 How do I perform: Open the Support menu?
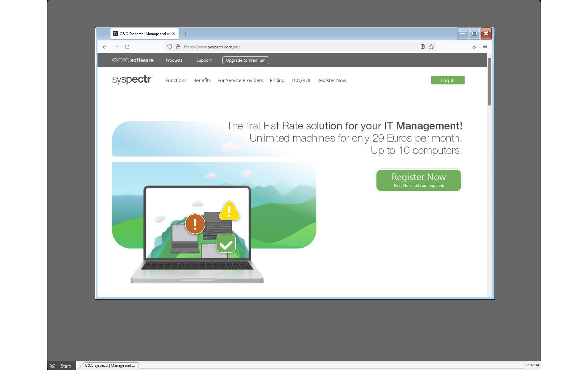(204, 60)
